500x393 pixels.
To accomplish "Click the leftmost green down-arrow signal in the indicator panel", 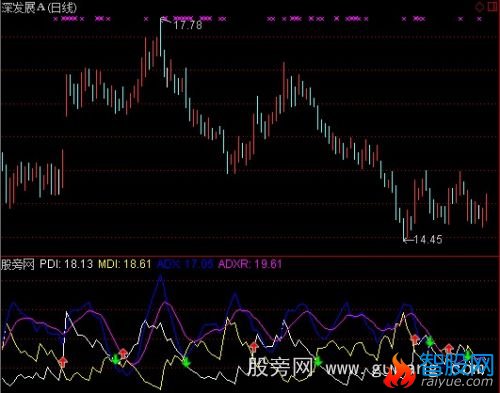I will [116, 359].
